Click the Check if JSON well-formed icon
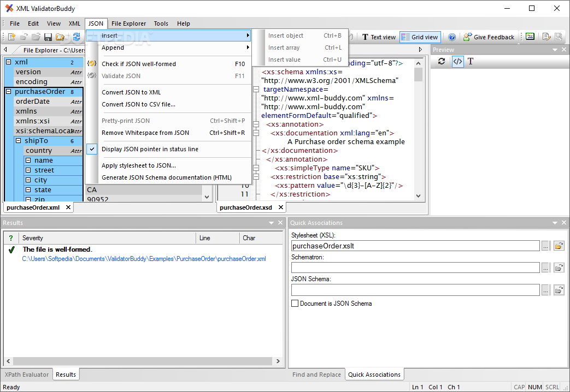570x392 pixels. (92, 63)
